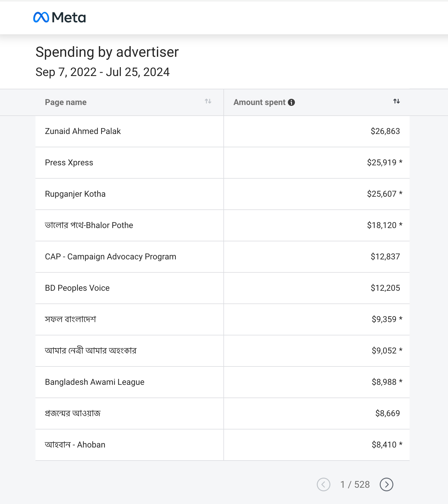The height and width of the screenshot is (504, 448).
Task: Open Bangladesh Awami League page
Action: coord(95,382)
